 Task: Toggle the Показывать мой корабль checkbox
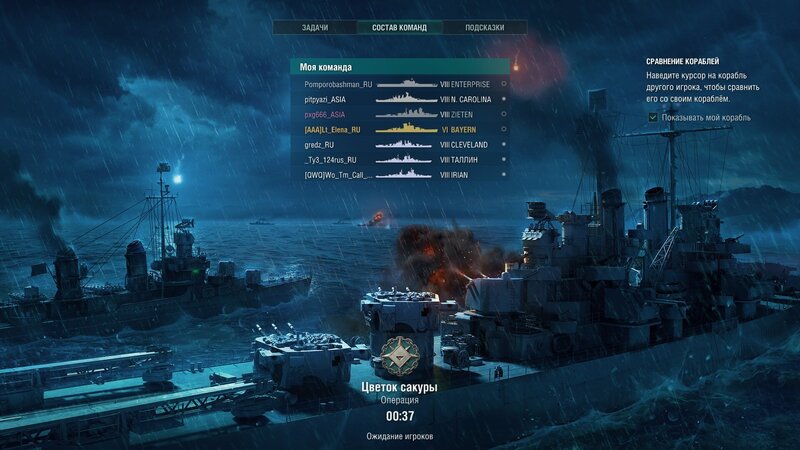pyautogui.click(x=653, y=117)
